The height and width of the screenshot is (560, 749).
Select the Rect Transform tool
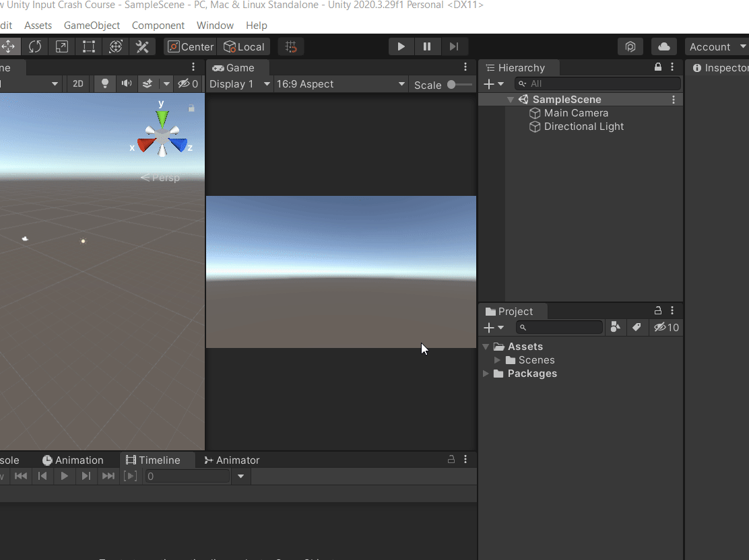(88, 46)
